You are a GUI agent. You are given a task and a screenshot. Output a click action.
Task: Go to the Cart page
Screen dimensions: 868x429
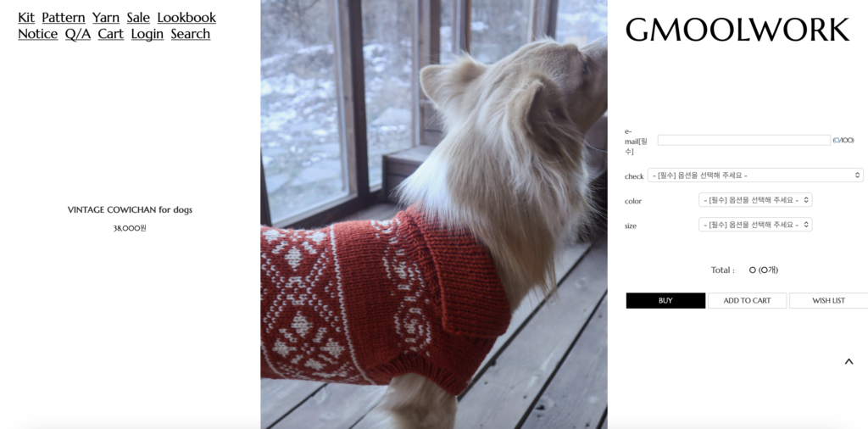pos(111,34)
